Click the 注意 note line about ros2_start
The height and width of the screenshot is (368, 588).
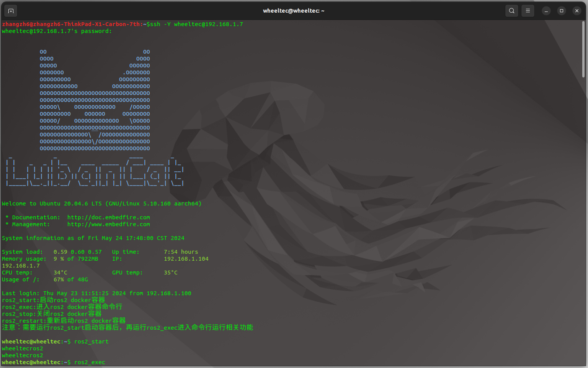pos(127,328)
